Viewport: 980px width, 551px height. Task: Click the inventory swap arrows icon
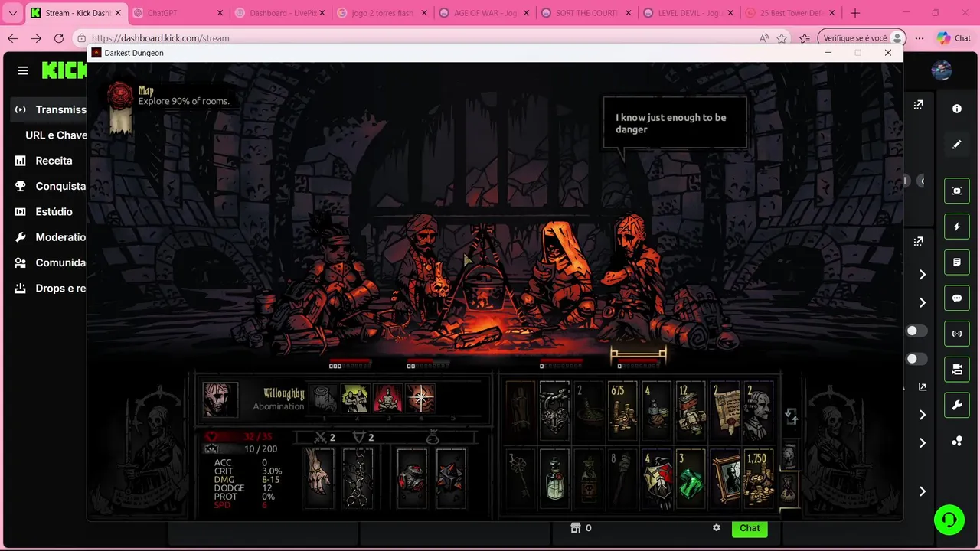[792, 416]
